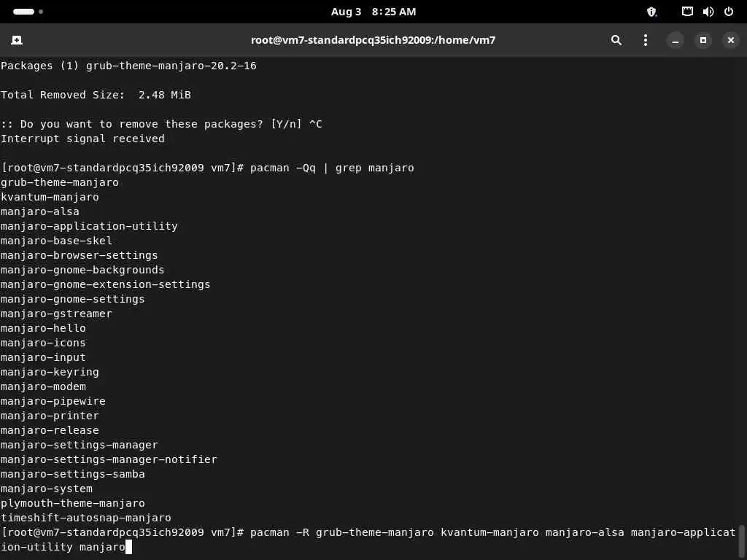Click the 'manjaro-system' line
The height and width of the screenshot is (560, 747).
pyautogui.click(x=46, y=489)
